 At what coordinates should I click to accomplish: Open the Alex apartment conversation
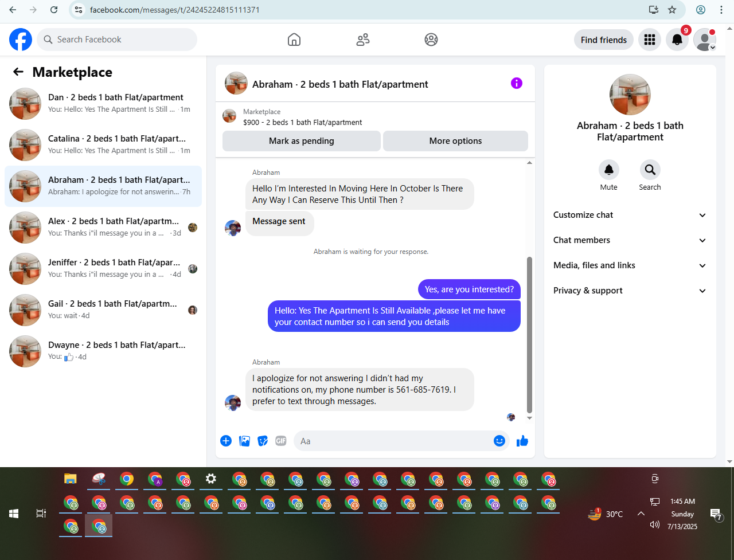pos(103,228)
